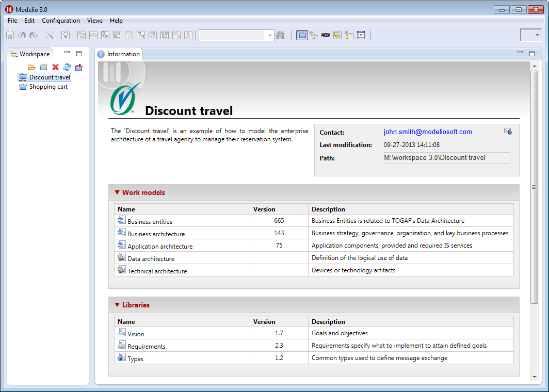Image resolution: width=549 pixels, height=392 pixels.
Task: Collapse the Work models section
Action: coord(117,192)
